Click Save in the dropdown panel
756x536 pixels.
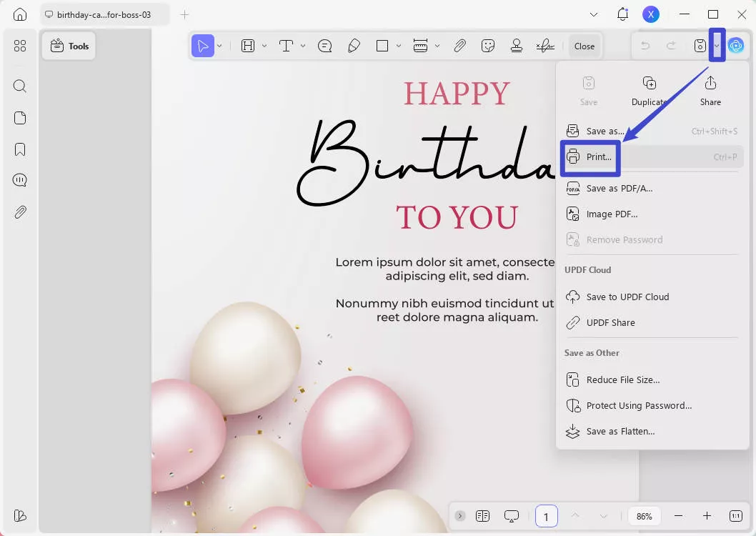click(x=589, y=91)
